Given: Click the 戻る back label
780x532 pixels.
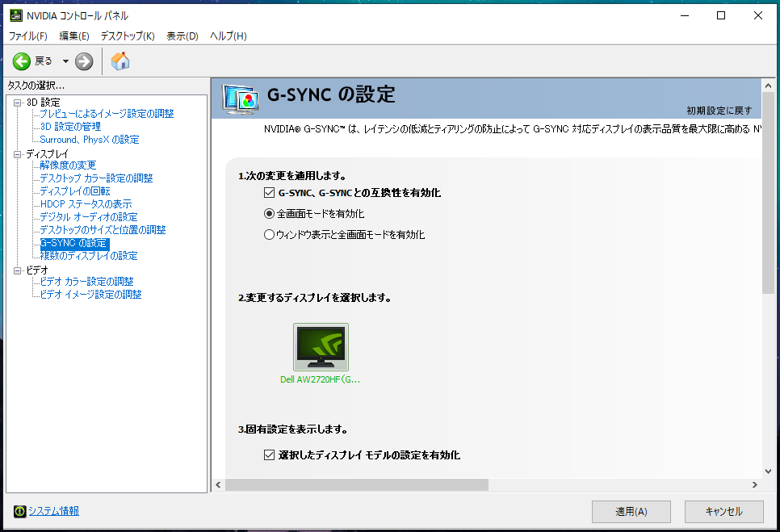Looking at the screenshot, I should (x=44, y=61).
